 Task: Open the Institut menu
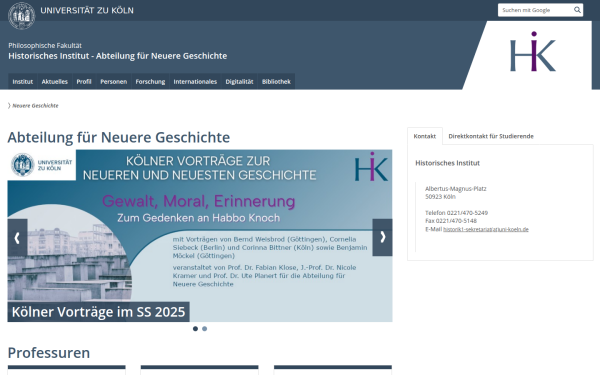click(x=23, y=82)
